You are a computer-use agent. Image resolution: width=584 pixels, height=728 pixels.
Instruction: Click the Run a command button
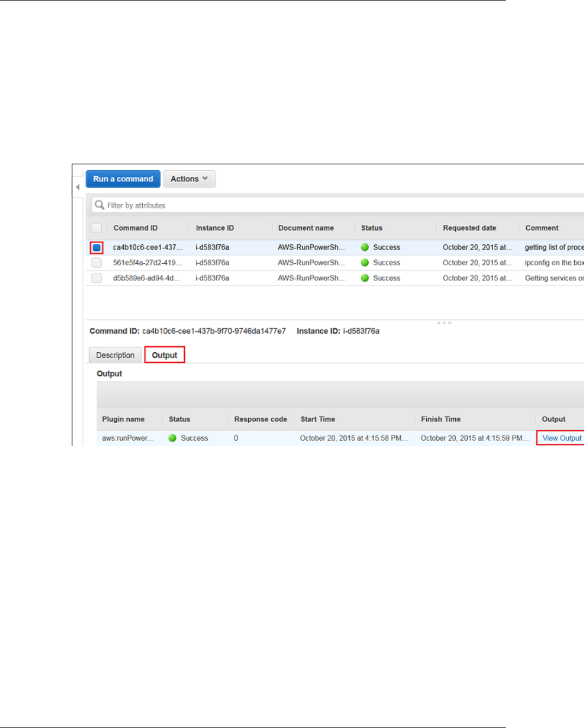click(123, 179)
